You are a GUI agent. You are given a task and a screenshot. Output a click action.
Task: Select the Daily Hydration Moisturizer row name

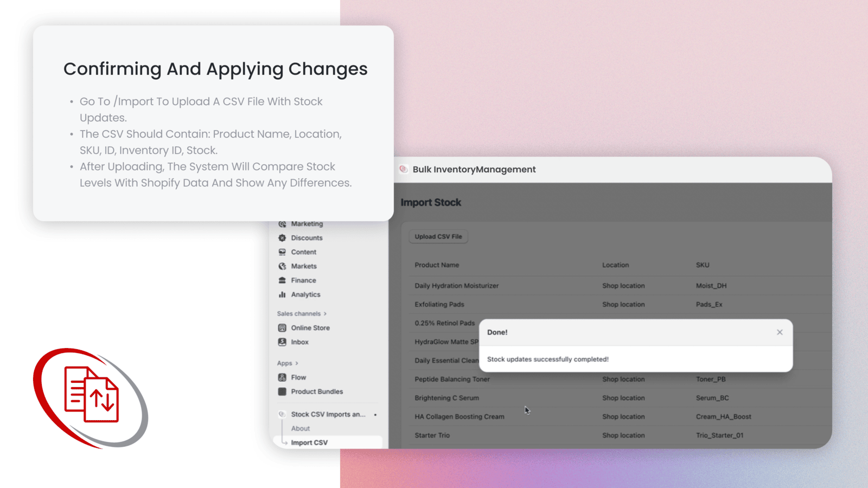point(457,286)
